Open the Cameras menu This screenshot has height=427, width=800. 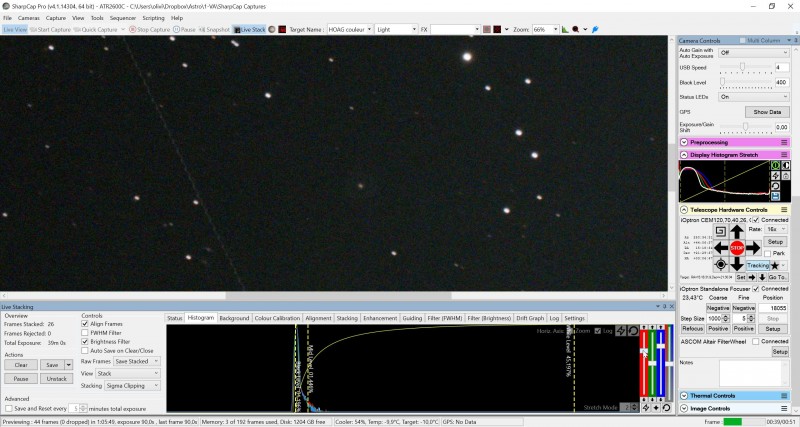(29, 18)
